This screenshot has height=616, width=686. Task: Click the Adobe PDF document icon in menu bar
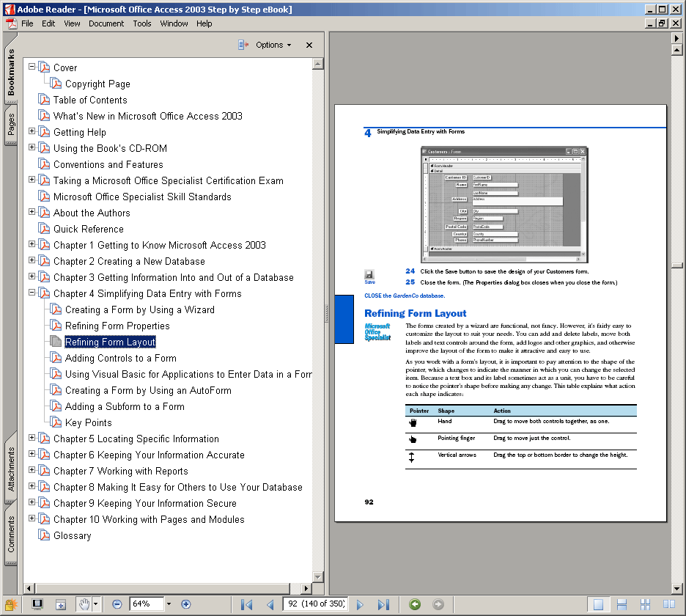click(12, 23)
